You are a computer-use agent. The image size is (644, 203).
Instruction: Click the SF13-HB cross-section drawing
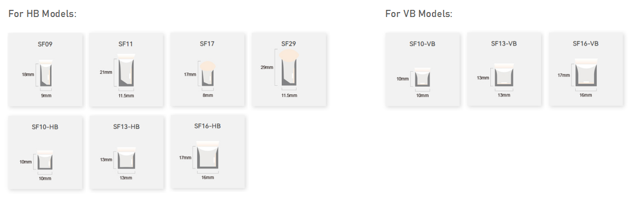(126, 159)
